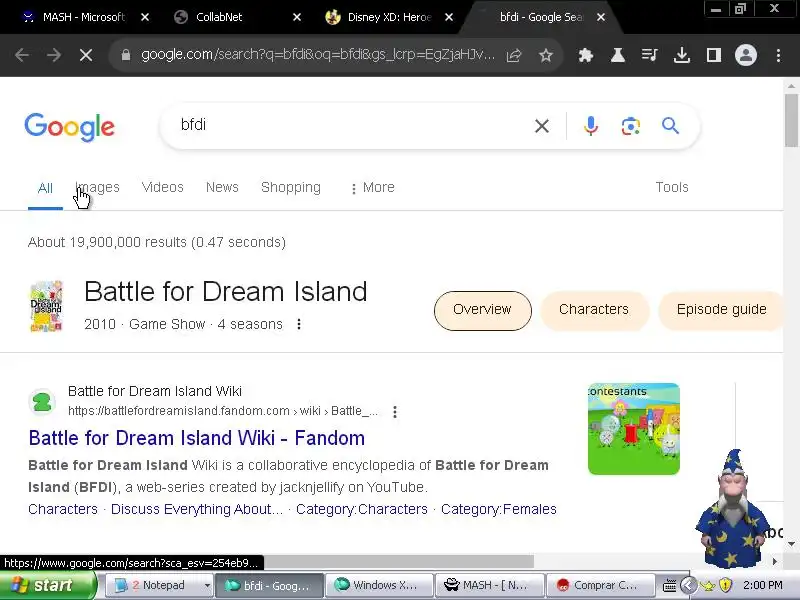Open the Category:Characters sitelink

362,509
